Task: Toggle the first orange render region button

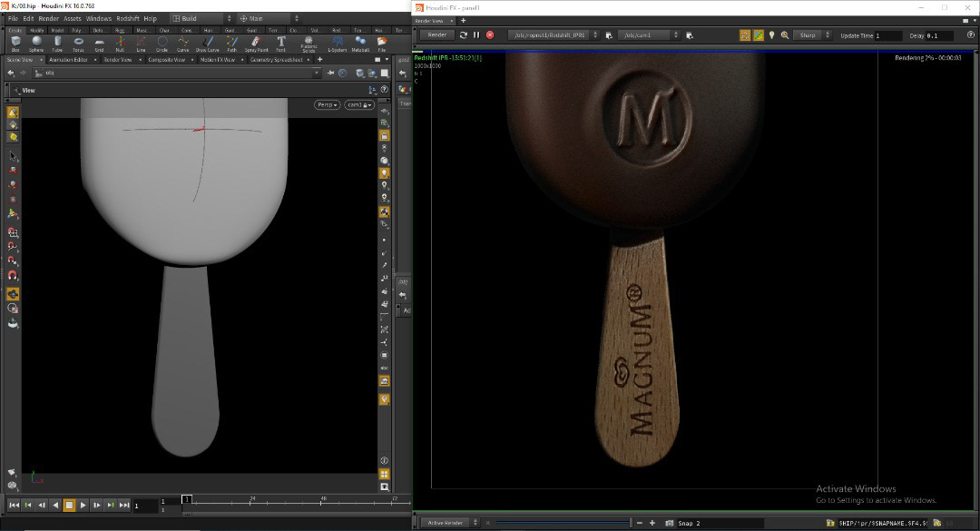Action: coord(745,35)
